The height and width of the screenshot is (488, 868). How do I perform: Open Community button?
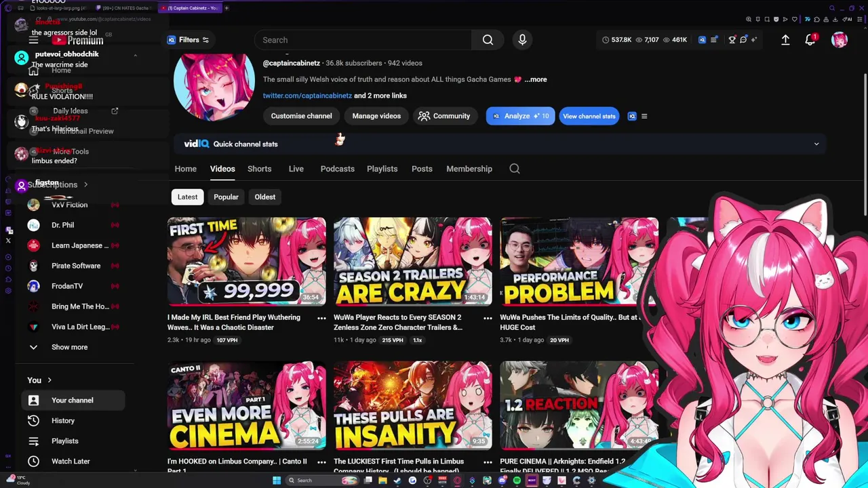tap(444, 116)
